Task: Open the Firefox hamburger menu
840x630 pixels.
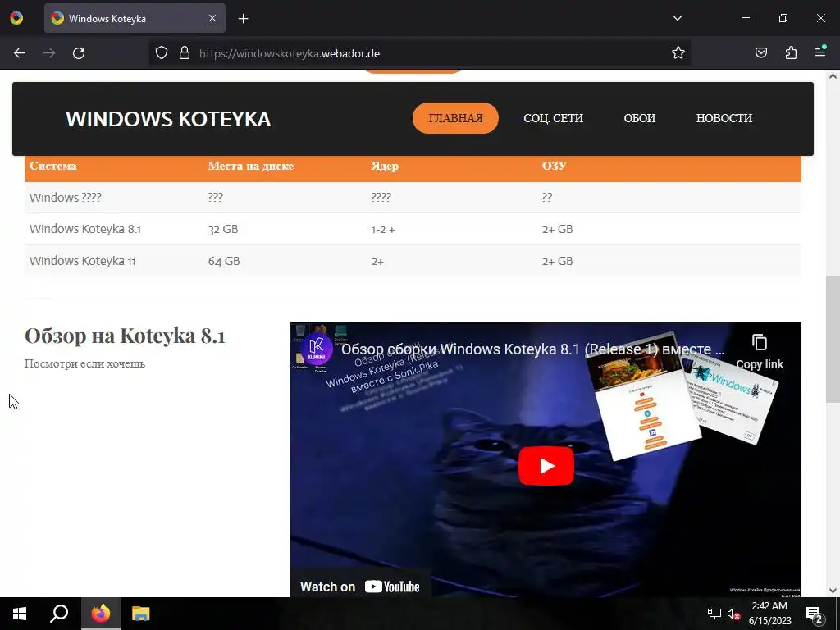Action: tap(820, 52)
